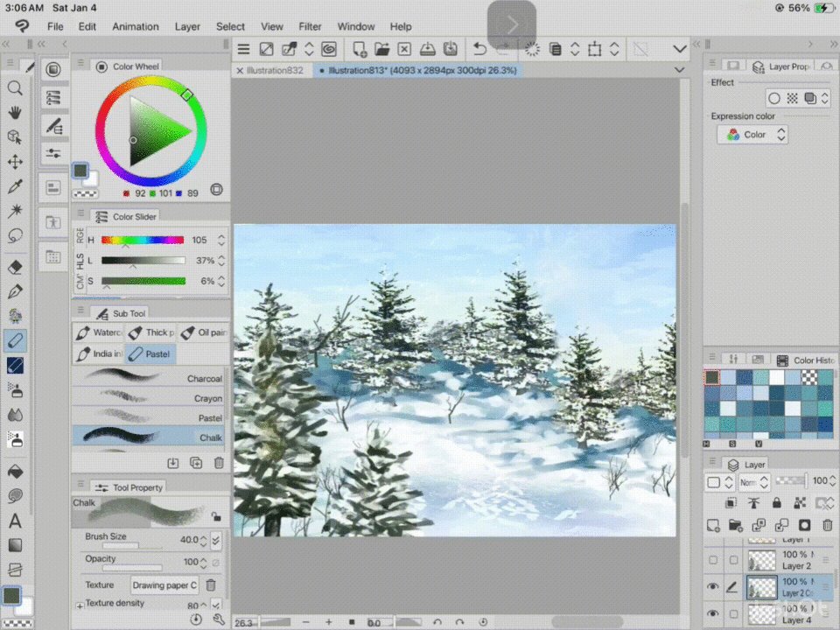Image resolution: width=840 pixels, height=630 pixels.
Task: Toggle visibility of Layer 2 Copy
Action: (x=712, y=587)
